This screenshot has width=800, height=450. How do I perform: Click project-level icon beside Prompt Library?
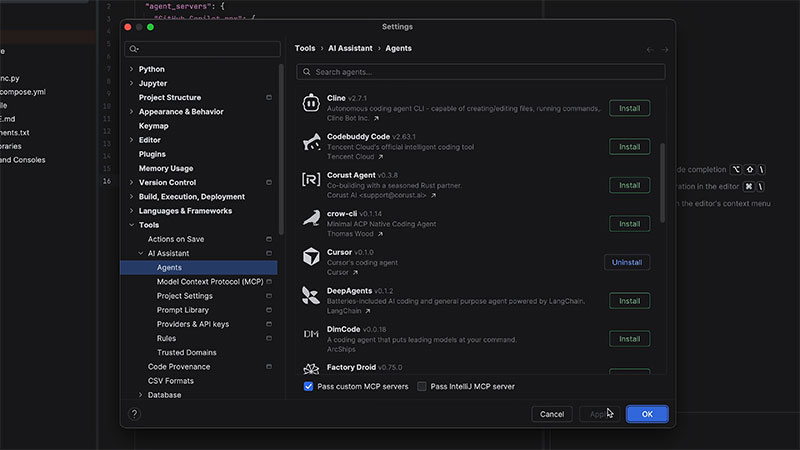click(269, 310)
